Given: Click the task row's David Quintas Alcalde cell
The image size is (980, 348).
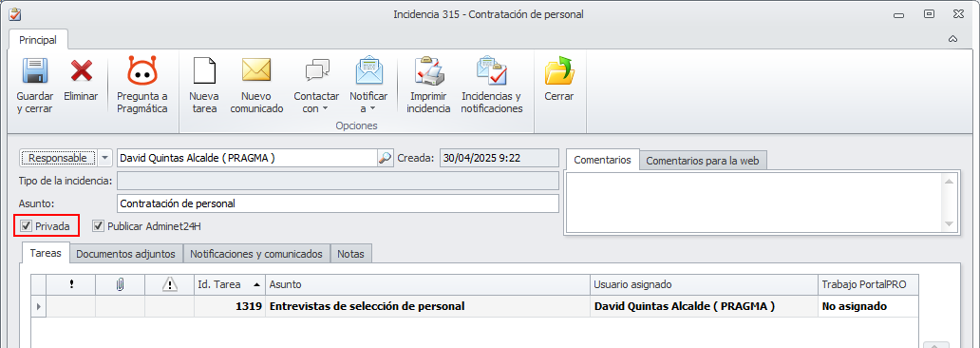Looking at the screenshot, I should coord(705,307).
